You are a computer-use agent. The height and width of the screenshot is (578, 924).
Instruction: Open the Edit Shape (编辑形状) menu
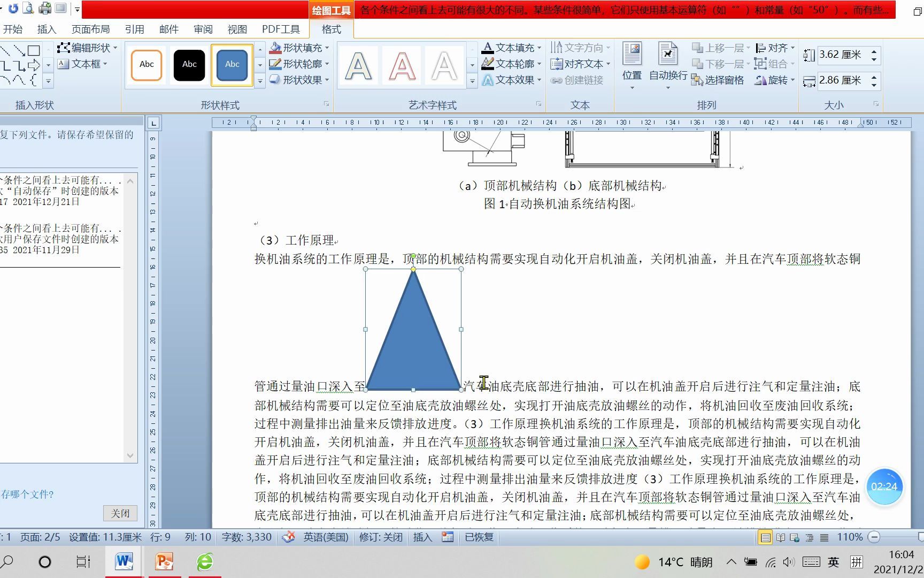pos(87,48)
